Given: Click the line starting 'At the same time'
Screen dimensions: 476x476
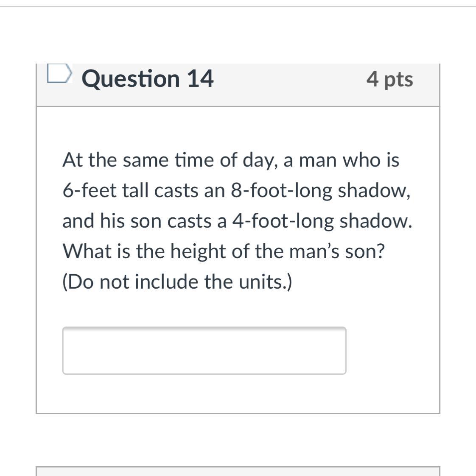Looking at the screenshot, I should click(231, 160).
